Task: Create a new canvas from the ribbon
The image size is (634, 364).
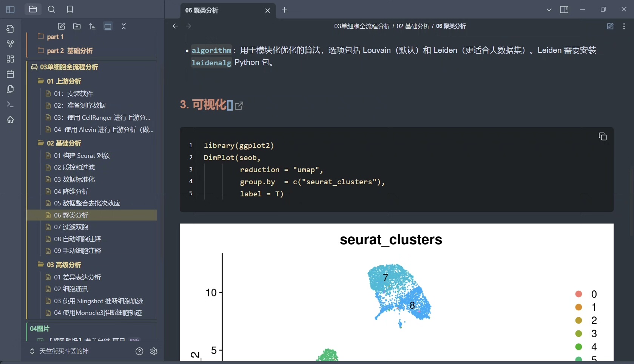Action: [x=10, y=59]
